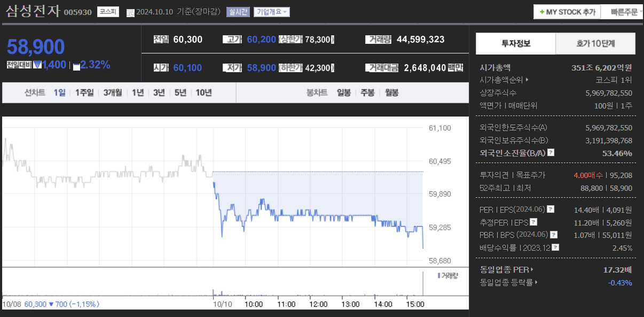Screen dimensions: 644x317
Task: Click the 10/08 60,300 chart footer summary
Action: pos(51,304)
